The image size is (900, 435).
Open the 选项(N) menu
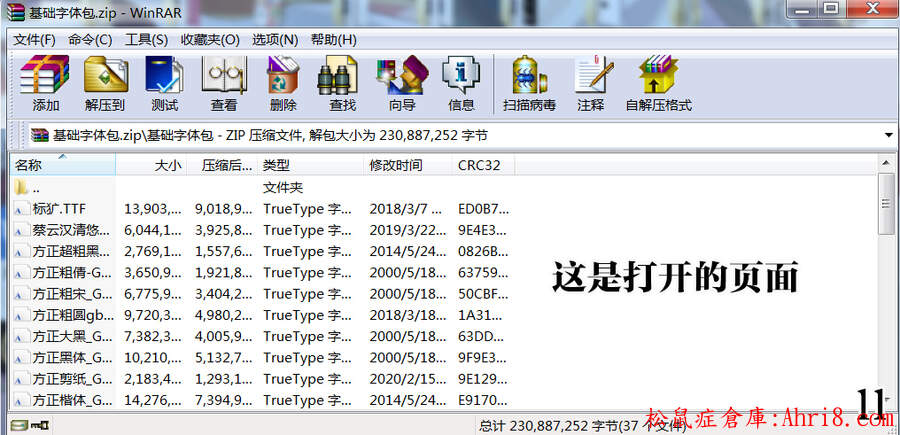(275, 40)
